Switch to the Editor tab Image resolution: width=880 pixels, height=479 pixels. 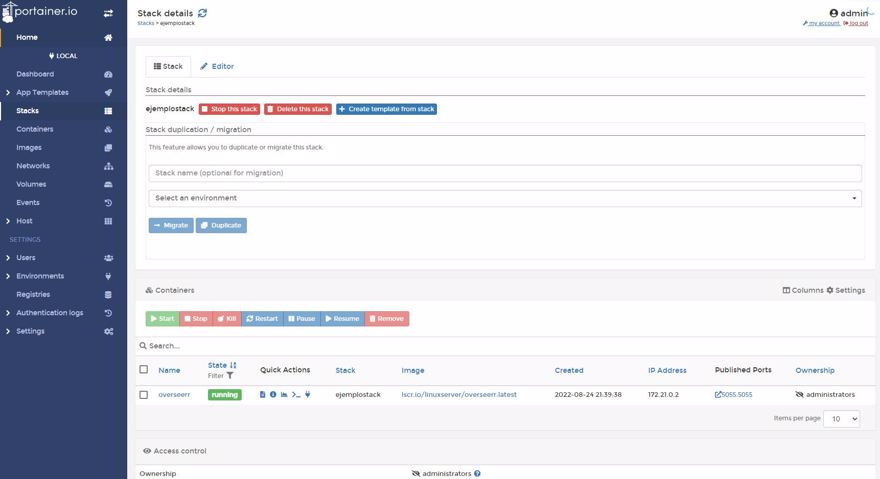[217, 66]
